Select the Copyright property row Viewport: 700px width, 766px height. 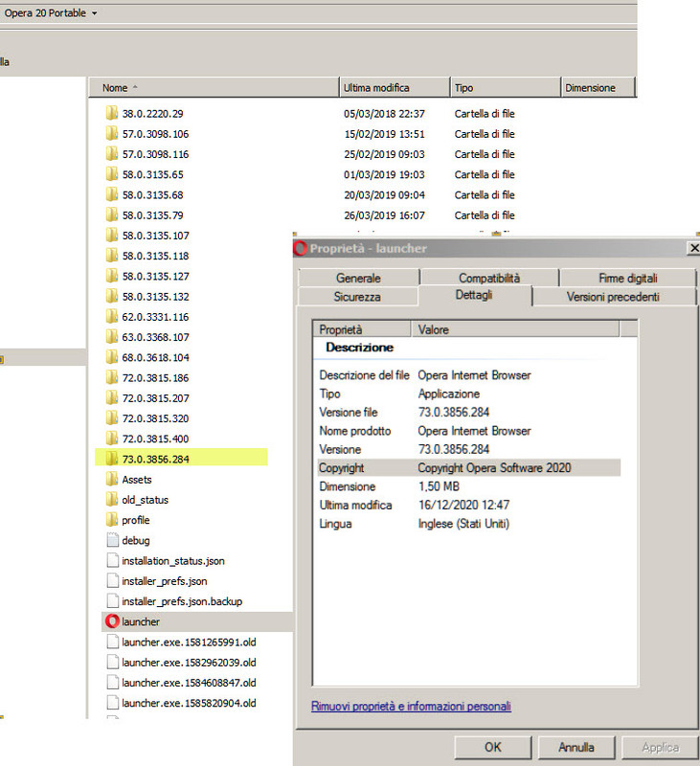[469, 467]
